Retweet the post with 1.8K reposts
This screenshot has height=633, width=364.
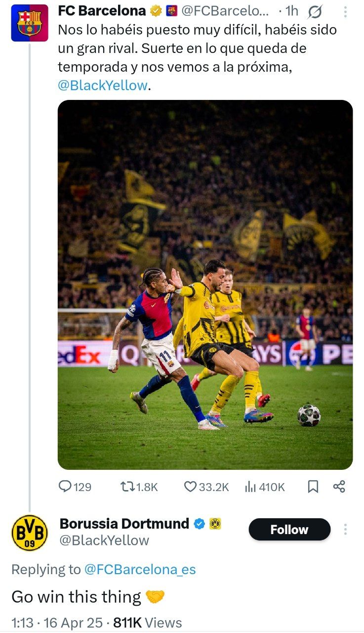[139, 487]
